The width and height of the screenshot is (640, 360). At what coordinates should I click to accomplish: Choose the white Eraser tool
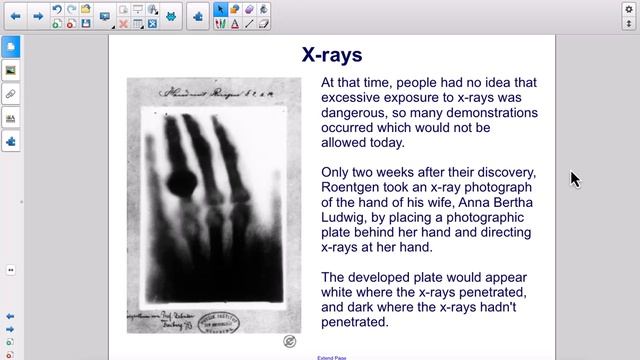(x=263, y=24)
